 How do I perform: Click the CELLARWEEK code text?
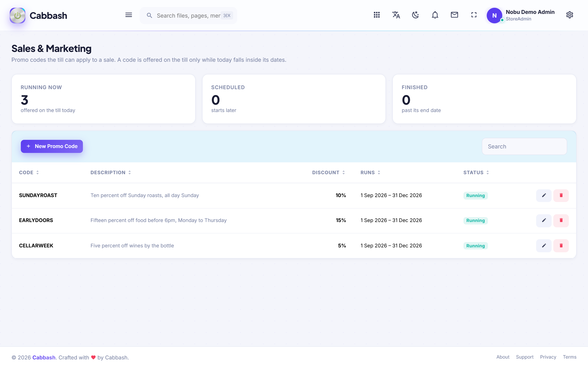[36, 246]
